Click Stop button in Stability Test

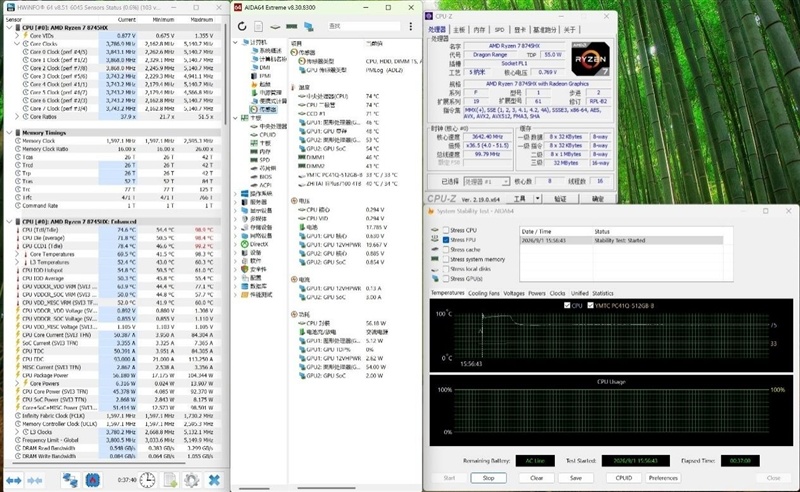[x=488, y=478]
